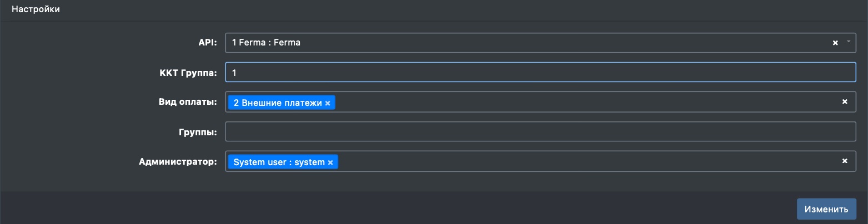Image resolution: width=868 pixels, height=224 pixels.
Task: Click the "Администратор:" label
Action: (x=178, y=162)
